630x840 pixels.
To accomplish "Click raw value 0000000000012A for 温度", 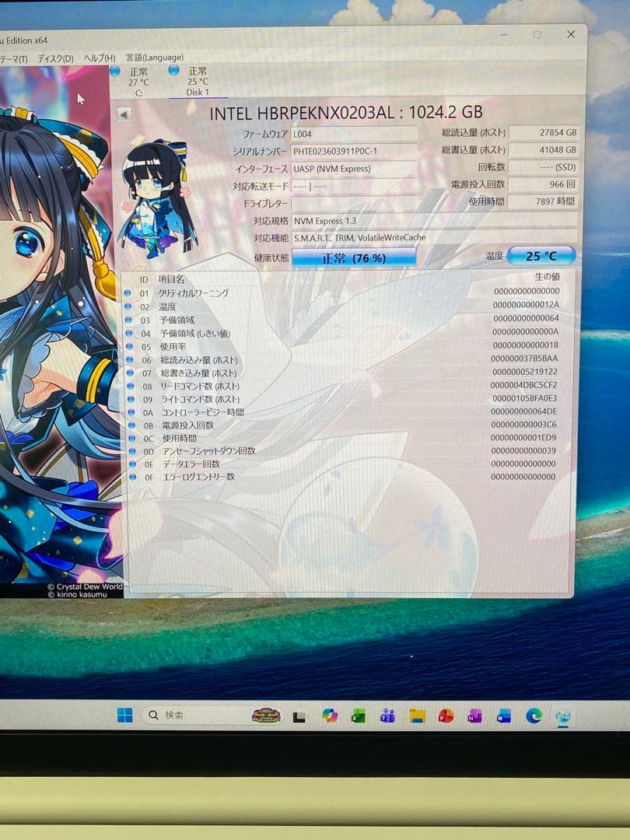I will [x=526, y=304].
